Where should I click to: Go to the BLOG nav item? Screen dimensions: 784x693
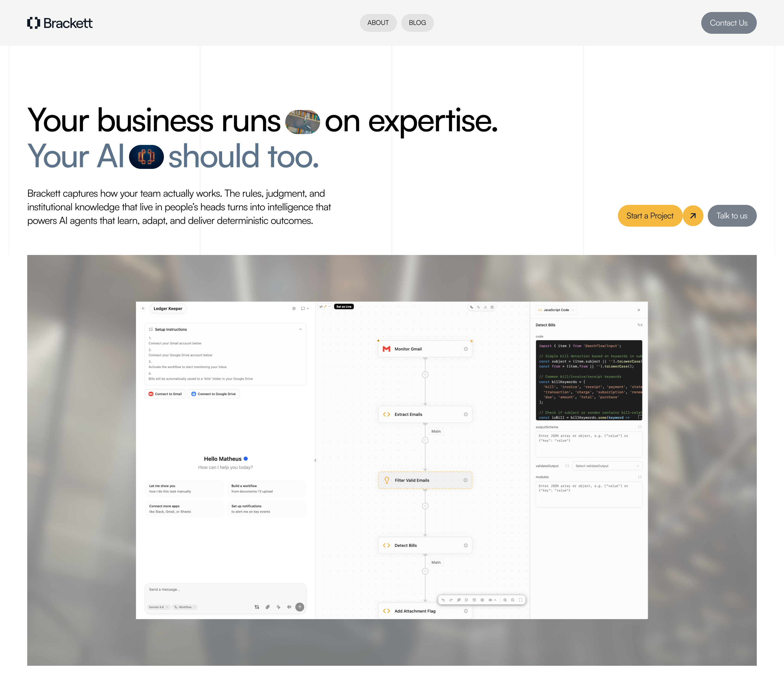pos(417,23)
